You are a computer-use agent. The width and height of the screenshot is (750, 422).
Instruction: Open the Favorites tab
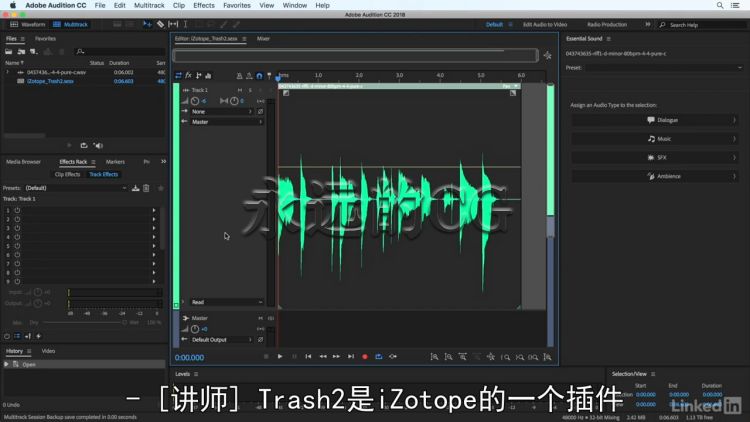point(45,38)
